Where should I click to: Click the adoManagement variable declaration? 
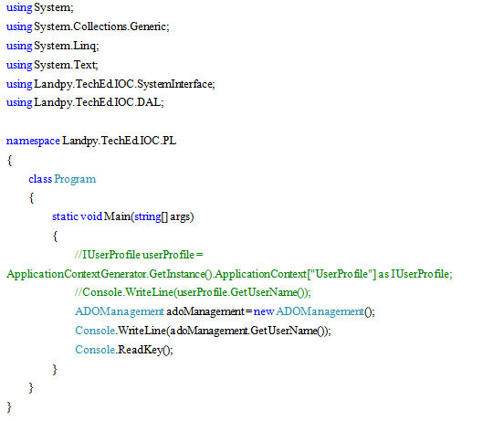(205, 311)
